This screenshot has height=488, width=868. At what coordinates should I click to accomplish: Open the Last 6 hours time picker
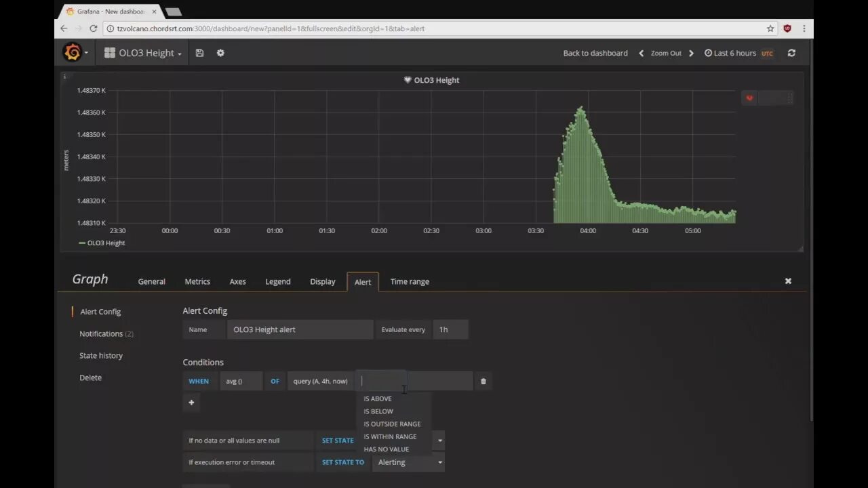738,53
